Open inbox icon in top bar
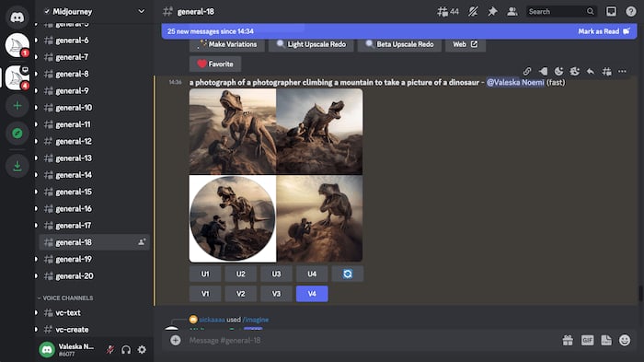Image resolution: width=644 pixels, height=362 pixels. (x=611, y=12)
